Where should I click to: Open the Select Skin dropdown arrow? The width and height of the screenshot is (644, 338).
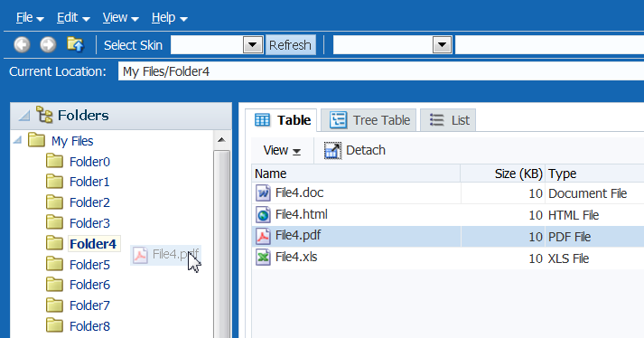[x=253, y=45]
